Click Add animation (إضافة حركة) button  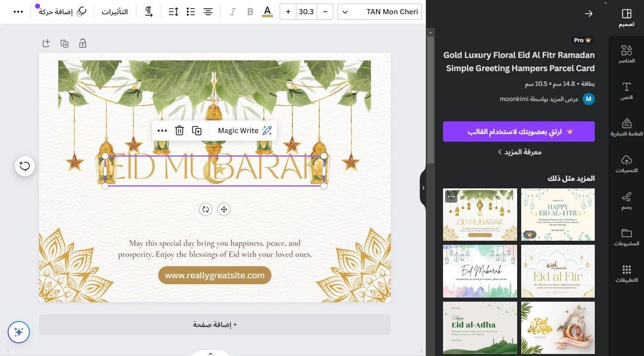(63, 12)
